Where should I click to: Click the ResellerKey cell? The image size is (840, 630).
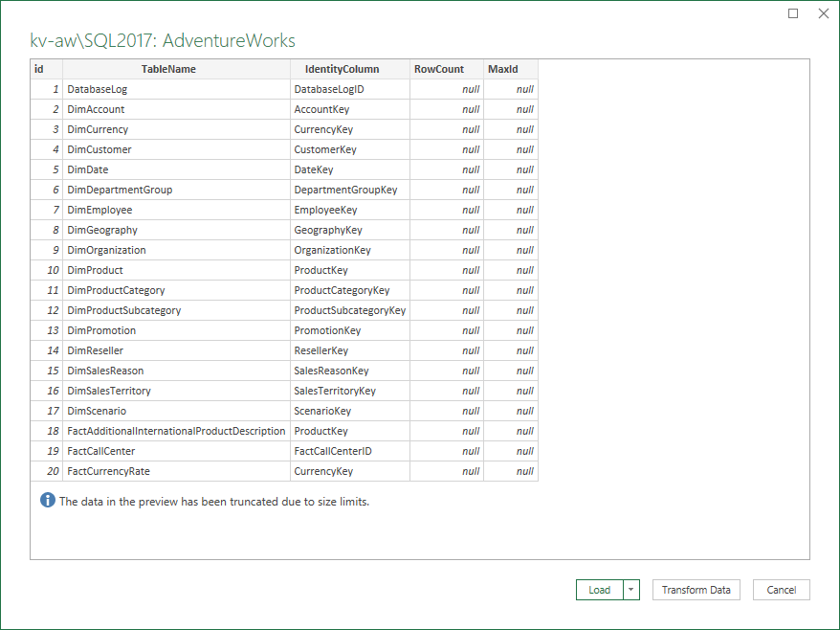coord(350,350)
